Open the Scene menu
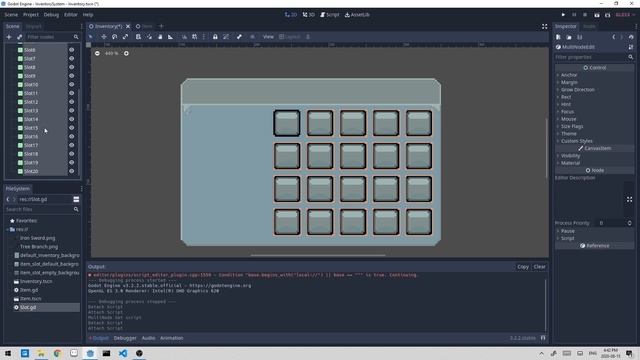Screen dimensions: 640x360 [x=11, y=15]
